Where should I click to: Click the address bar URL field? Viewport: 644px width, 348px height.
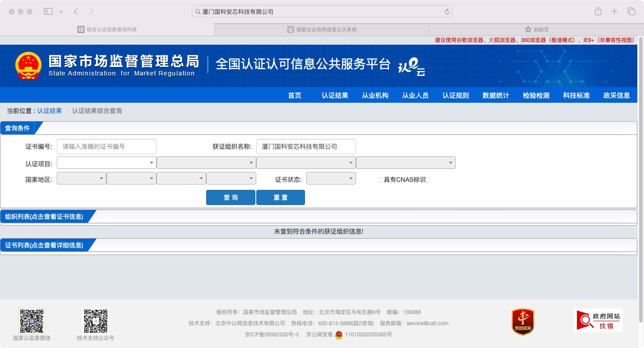pos(322,12)
